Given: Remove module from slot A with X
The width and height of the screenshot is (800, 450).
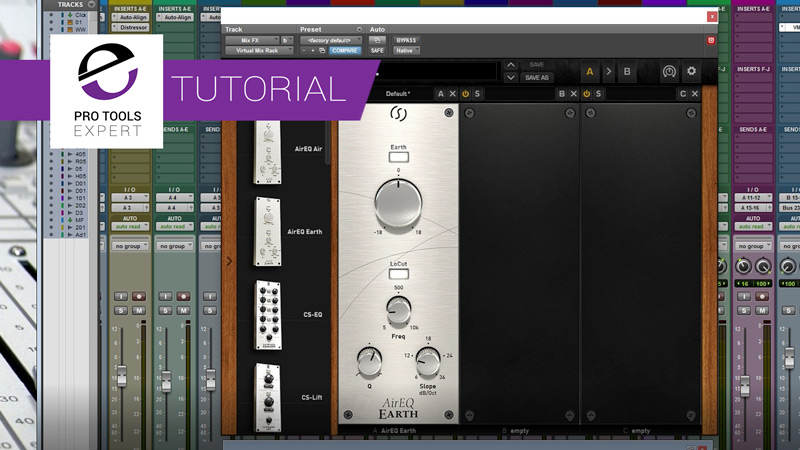Looking at the screenshot, I should 453,94.
